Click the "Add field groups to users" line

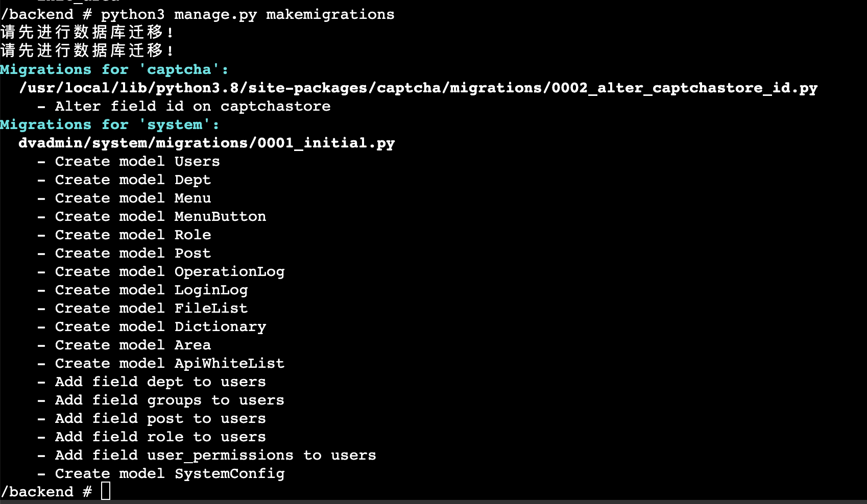[161, 400]
